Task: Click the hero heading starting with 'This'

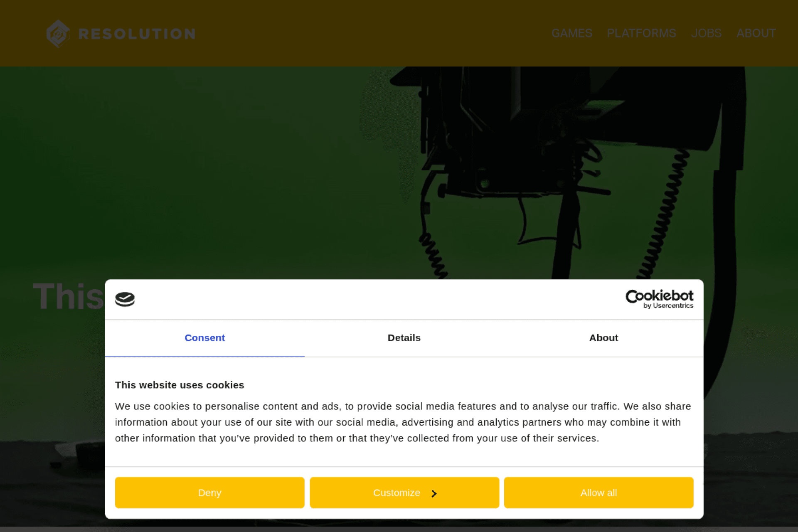Action: point(69,296)
